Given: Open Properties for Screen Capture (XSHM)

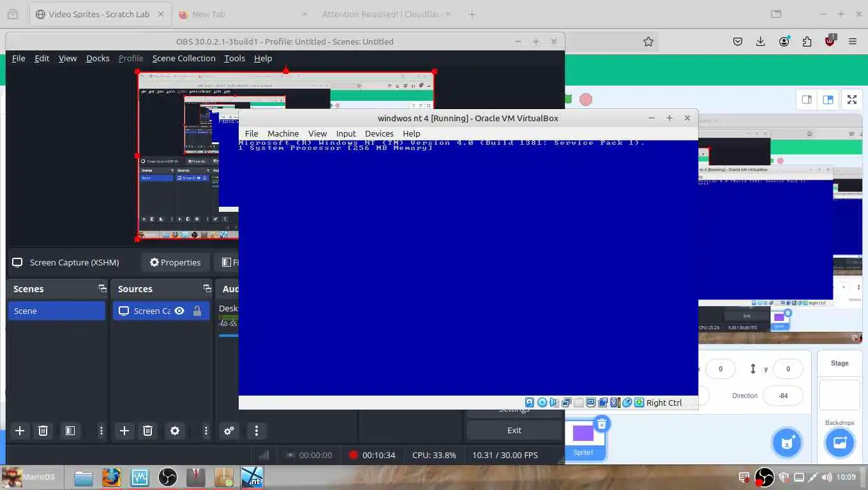Looking at the screenshot, I should coord(175,262).
